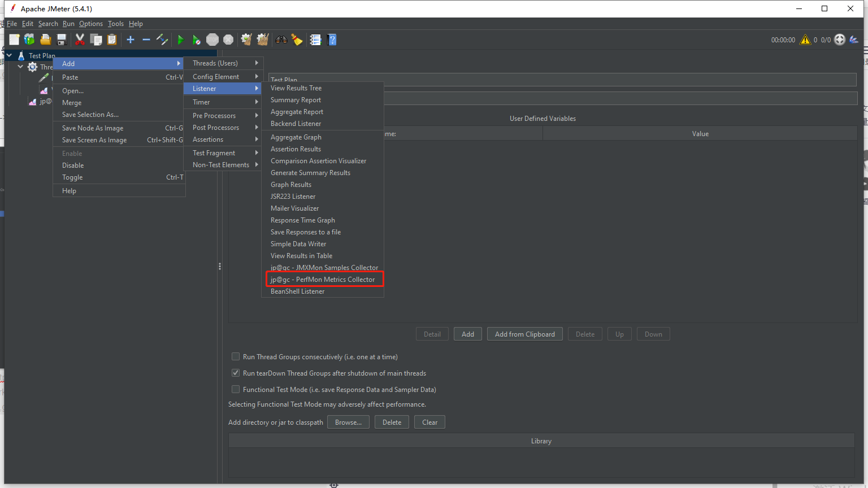This screenshot has width=868, height=488.
Task: Click the Browse... classpath button
Action: [x=348, y=422]
